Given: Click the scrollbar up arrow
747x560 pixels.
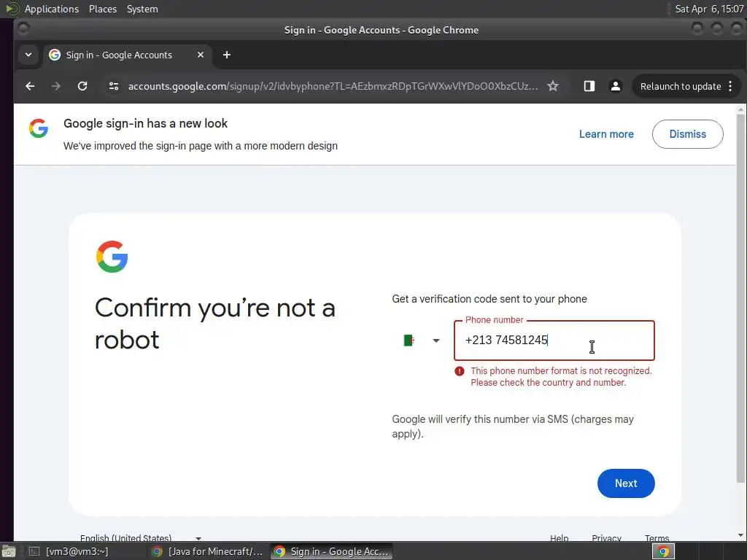Looking at the screenshot, I should pyautogui.click(x=740, y=109).
